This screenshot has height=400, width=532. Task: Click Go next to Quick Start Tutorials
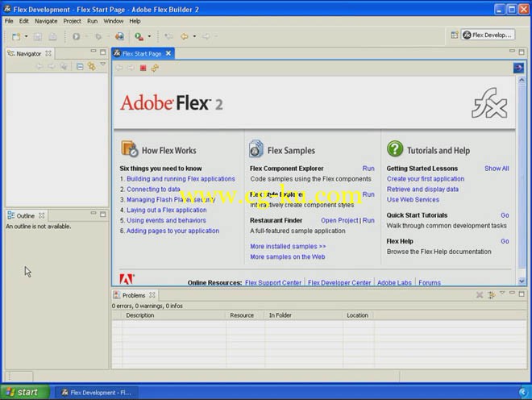coord(505,215)
